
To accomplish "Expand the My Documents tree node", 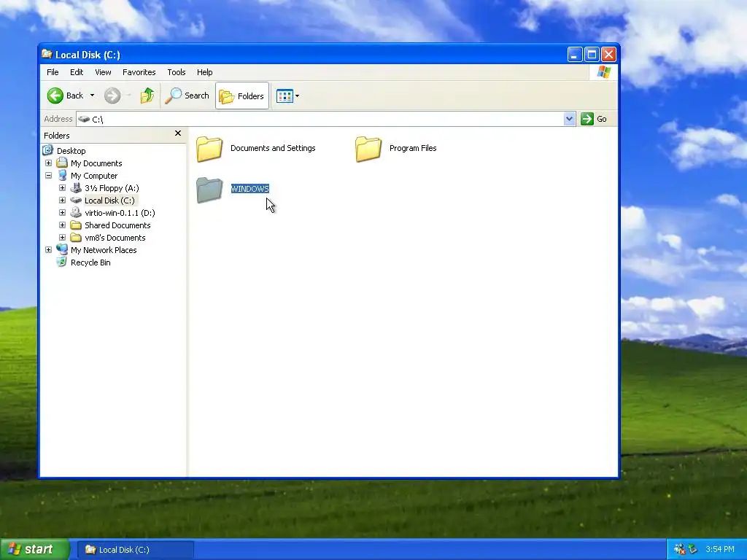I will [49, 163].
